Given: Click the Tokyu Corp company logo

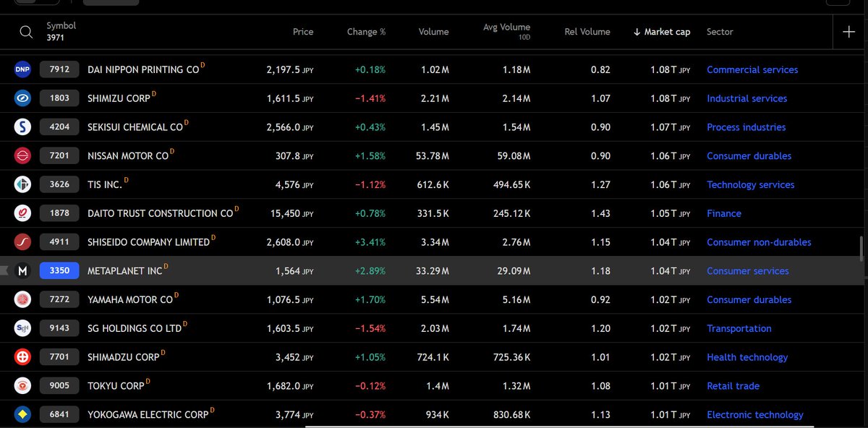Looking at the screenshot, I should tap(23, 386).
